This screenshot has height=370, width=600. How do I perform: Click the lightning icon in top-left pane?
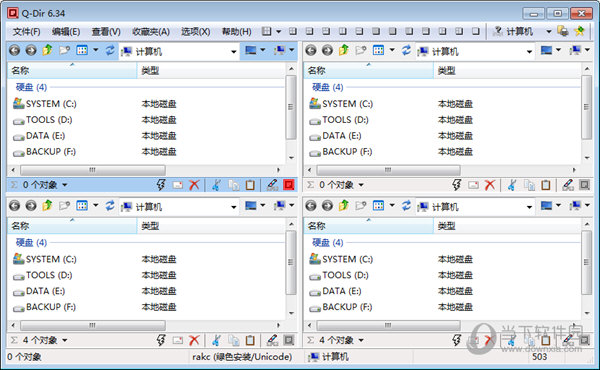click(161, 185)
